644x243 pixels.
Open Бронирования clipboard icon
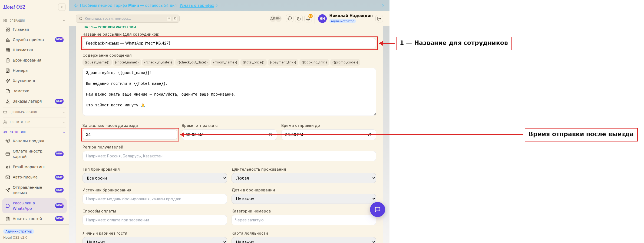8,60
